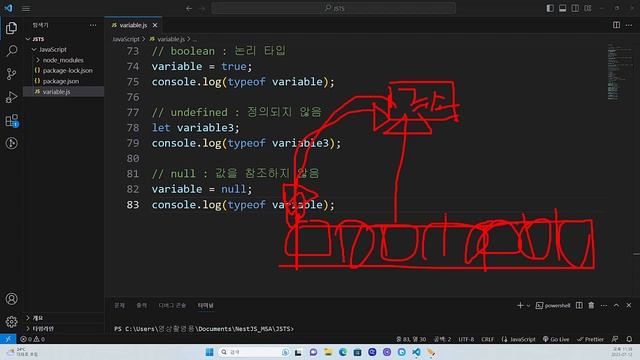The width and height of the screenshot is (640, 360).
Task: Open the Accounts menu icon
Action: (x=11, y=299)
